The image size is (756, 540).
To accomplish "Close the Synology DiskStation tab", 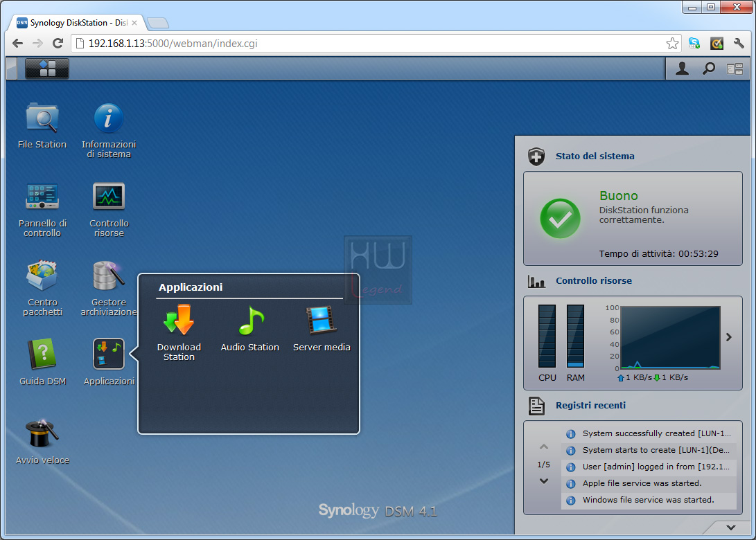I will coord(134,23).
